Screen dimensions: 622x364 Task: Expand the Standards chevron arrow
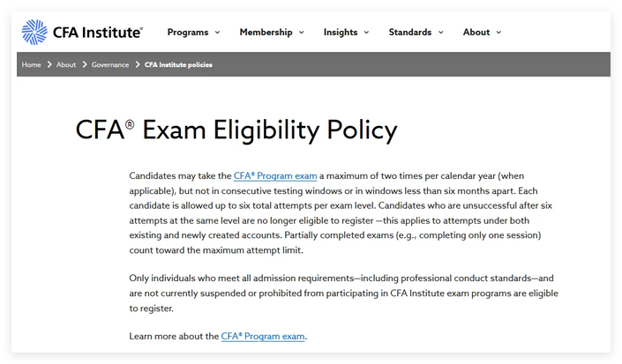441,33
